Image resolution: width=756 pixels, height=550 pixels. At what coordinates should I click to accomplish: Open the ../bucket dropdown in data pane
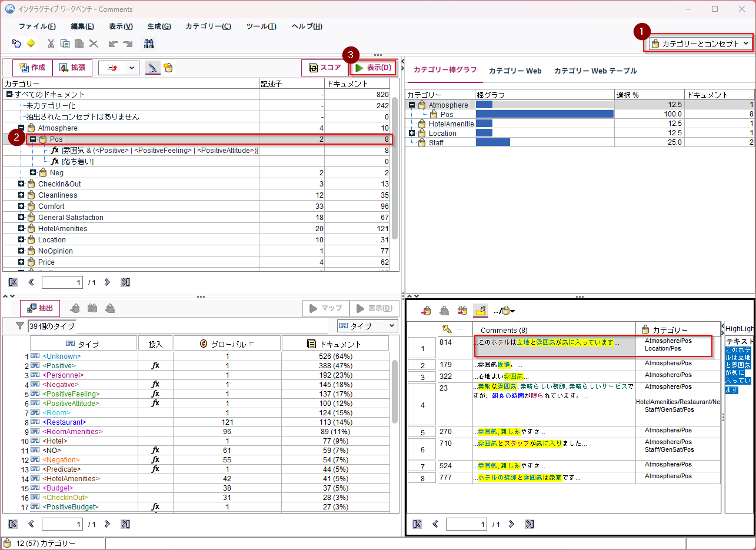(504, 311)
